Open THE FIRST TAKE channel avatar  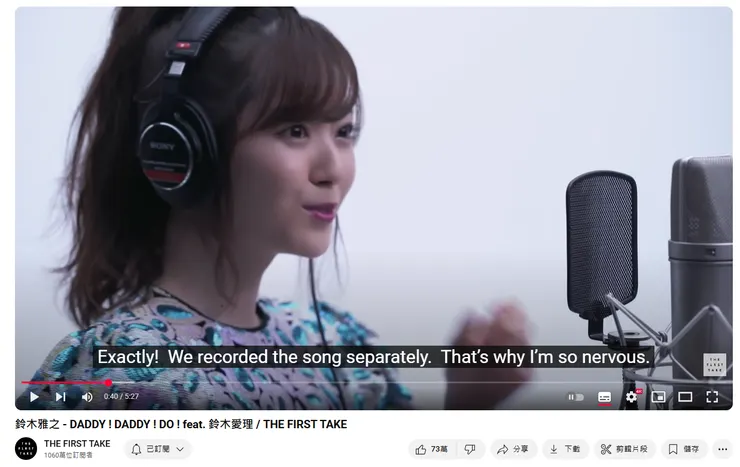coord(26,449)
